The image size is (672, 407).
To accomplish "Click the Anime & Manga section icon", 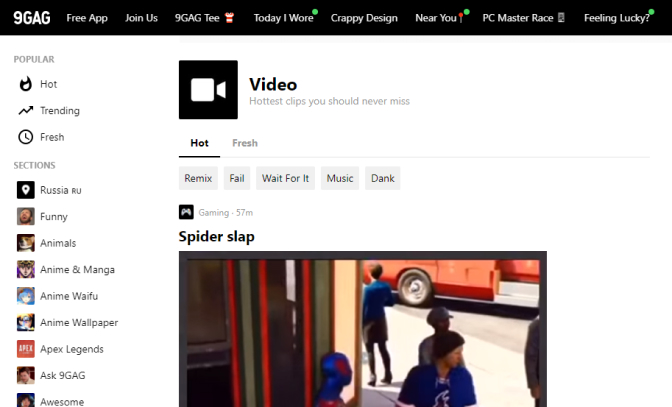I will pyautogui.click(x=26, y=269).
